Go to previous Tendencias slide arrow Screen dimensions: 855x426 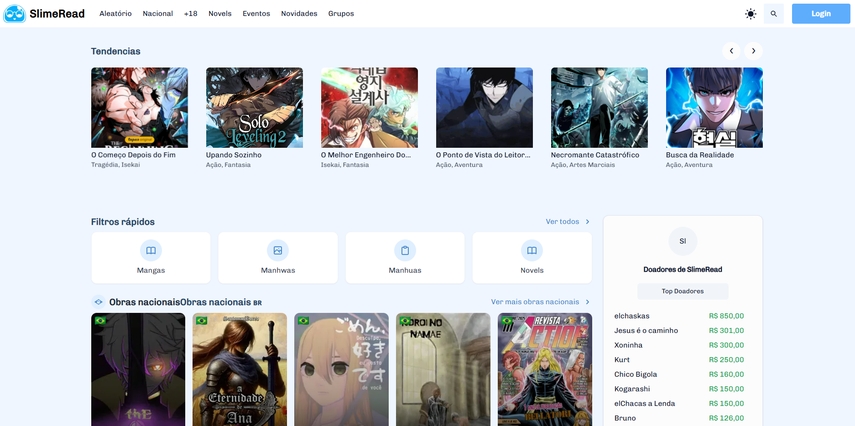coord(731,51)
